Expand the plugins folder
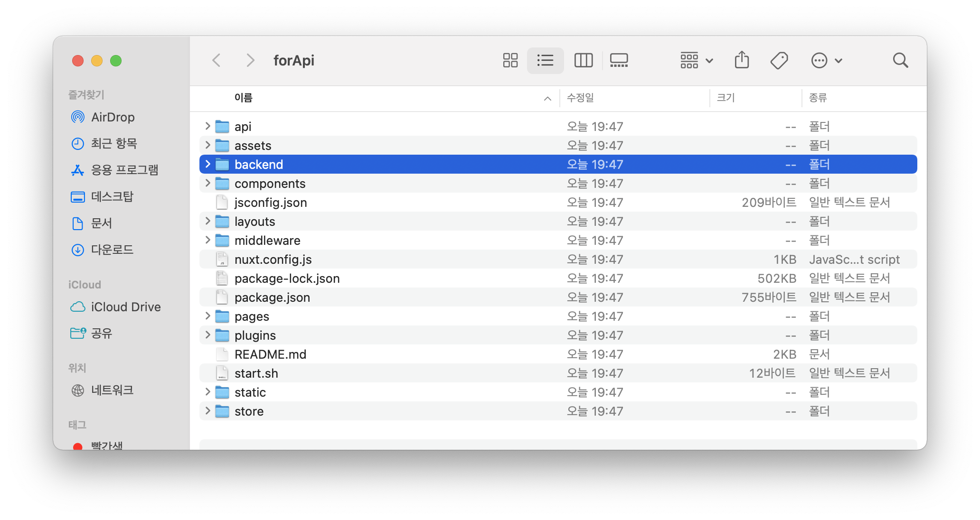980x520 pixels. [x=207, y=335]
